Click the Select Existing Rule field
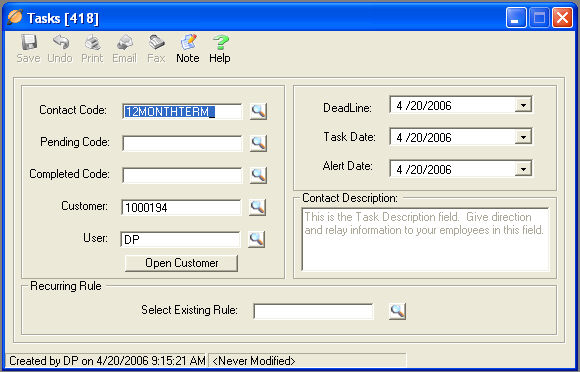Image resolution: width=580 pixels, height=372 pixels. pyautogui.click(x=313, y=311)
